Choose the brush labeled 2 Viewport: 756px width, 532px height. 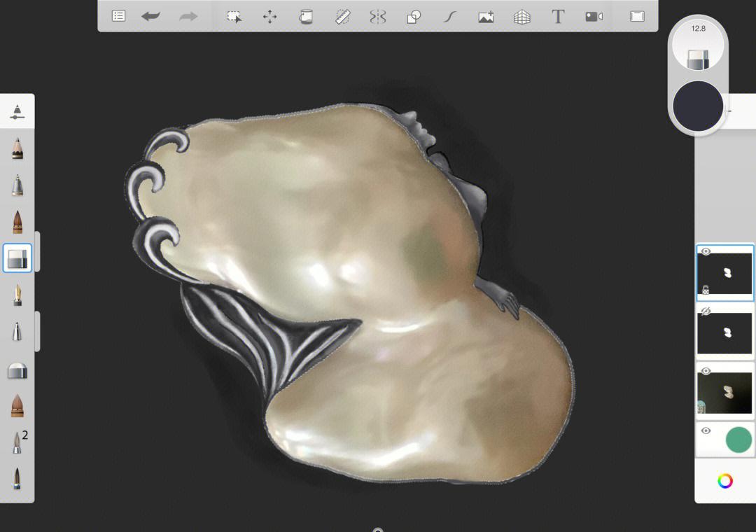[x=17, y=442]
